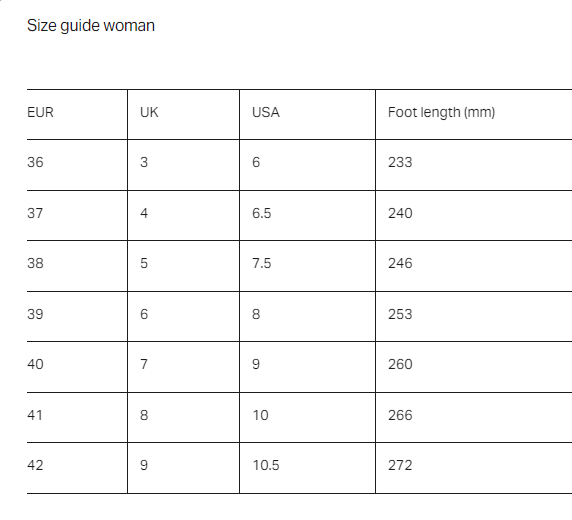Select EUR size 40 cell

[77, 367]
